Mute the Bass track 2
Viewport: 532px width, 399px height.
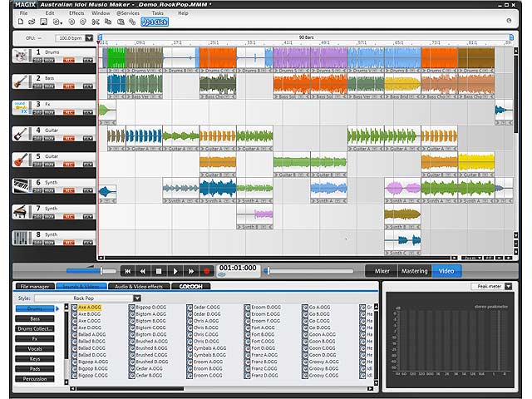click(x=49, y=86)
